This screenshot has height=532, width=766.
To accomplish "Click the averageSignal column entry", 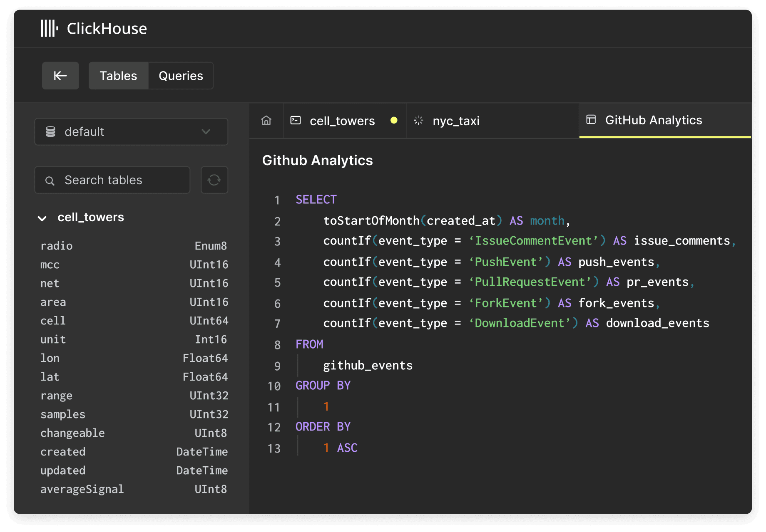I will coord(82,489).
